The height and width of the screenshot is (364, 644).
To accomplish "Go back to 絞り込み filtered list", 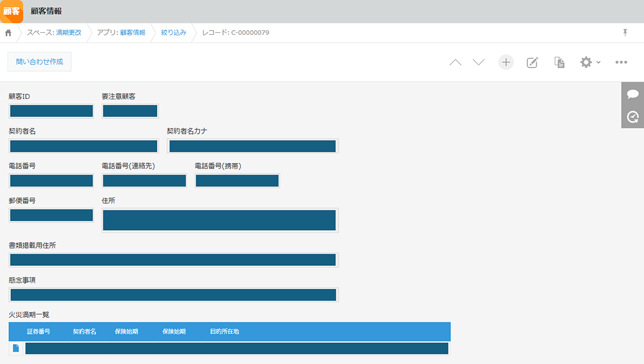I will (173, 33).
